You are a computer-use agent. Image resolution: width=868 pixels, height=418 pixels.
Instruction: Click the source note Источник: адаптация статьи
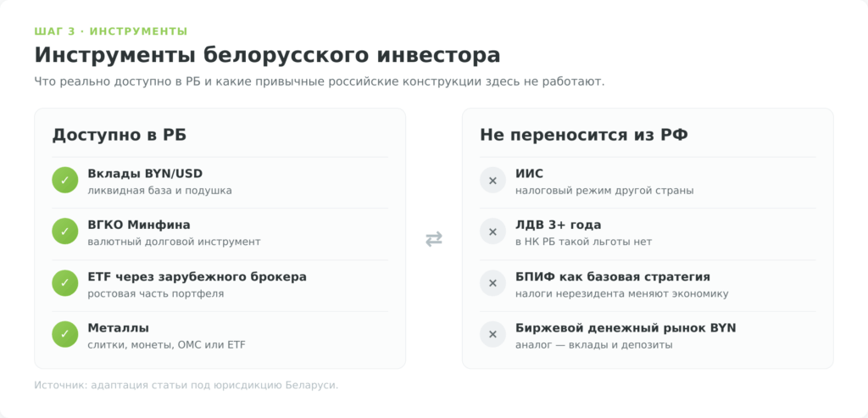186,385
